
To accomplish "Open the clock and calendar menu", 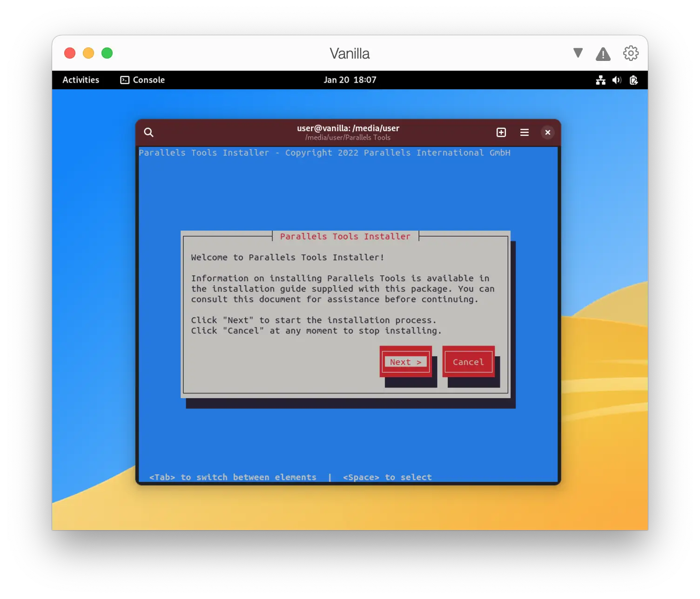I will [x=350, y=80].
